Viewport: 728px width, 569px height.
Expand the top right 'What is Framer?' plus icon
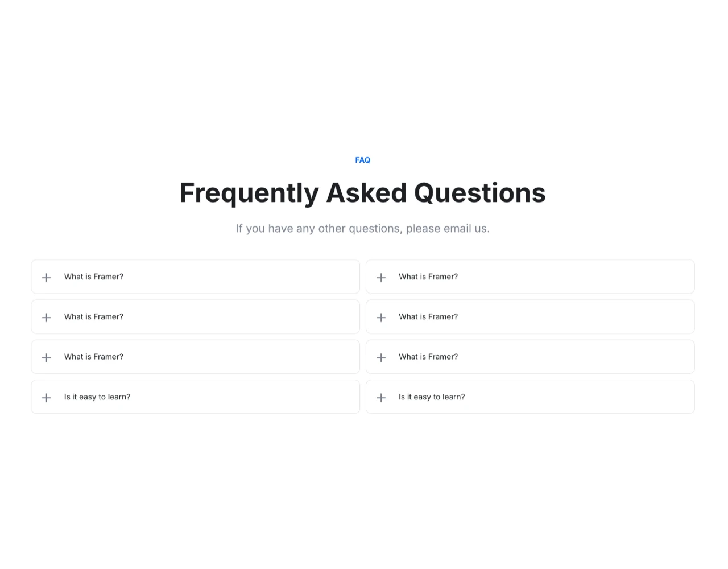[380, 277]
